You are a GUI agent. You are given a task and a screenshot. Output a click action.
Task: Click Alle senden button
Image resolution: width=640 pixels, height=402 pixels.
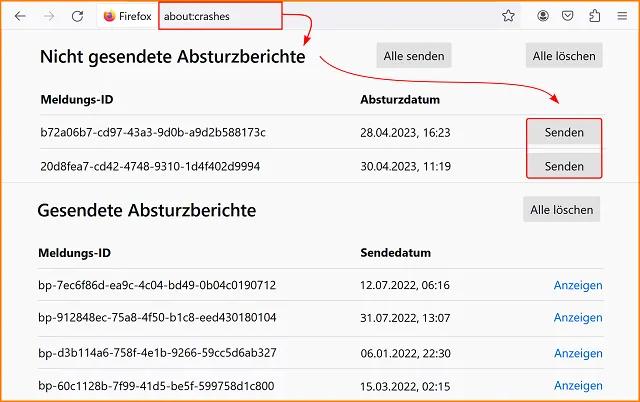414,56
